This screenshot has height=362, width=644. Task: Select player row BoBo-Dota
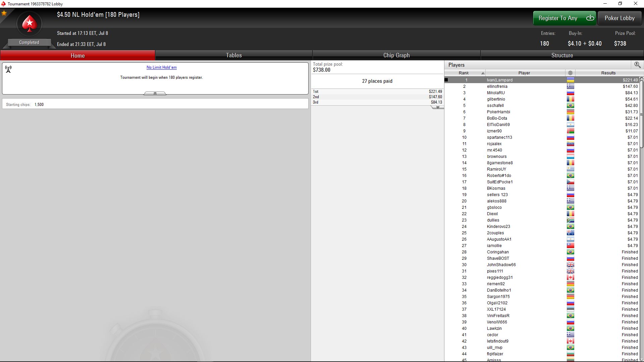[x=542, y=118]
